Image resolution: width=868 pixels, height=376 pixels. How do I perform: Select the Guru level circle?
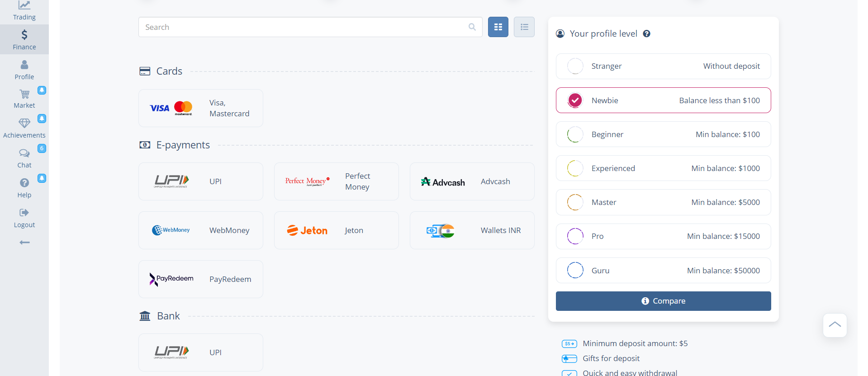(x=575, y=271)
